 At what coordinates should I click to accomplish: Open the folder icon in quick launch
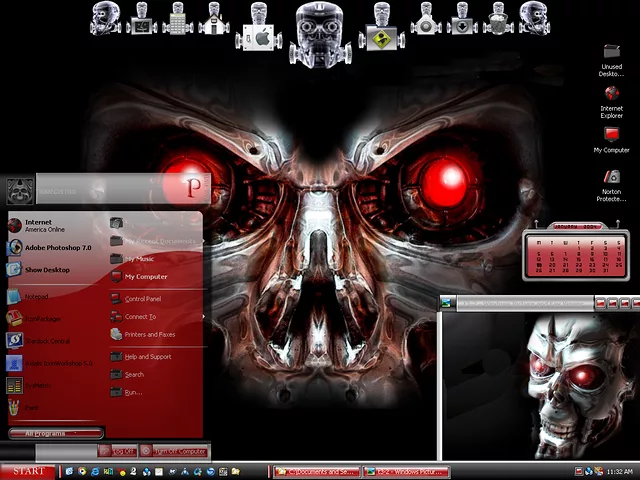pos(236,472)
